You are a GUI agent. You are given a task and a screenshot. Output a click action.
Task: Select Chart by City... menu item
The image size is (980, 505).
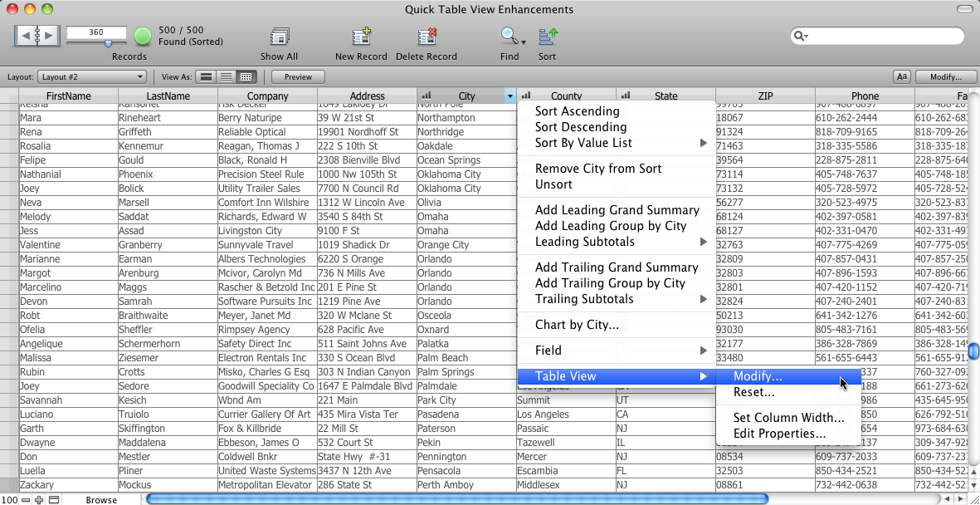click(x=577, y=325)
